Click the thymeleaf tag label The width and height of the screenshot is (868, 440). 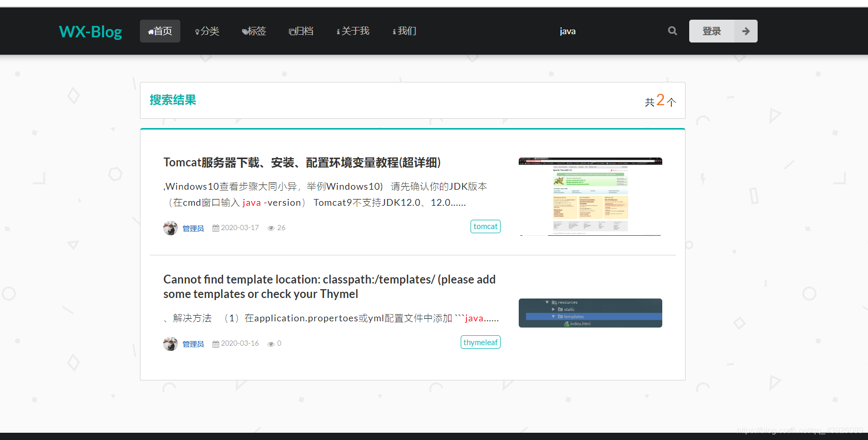click(x=480, y=343)
